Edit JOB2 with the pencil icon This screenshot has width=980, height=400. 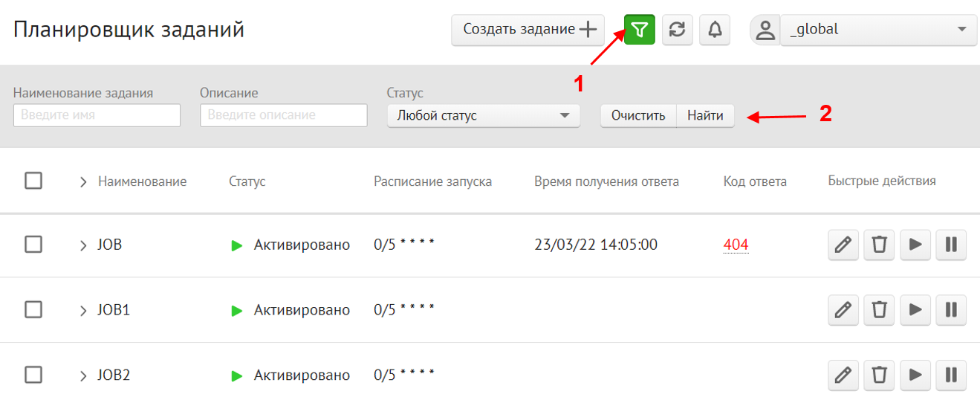pos(843,374)
